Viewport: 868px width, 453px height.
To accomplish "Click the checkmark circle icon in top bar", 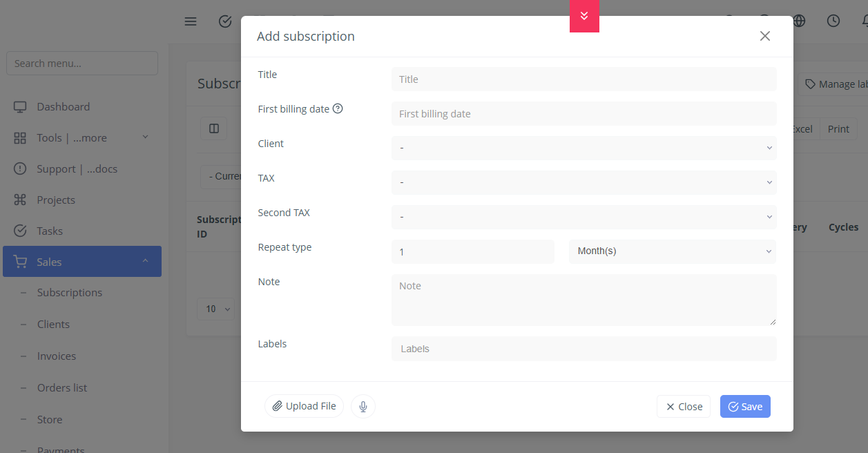I will coord(225,21).
